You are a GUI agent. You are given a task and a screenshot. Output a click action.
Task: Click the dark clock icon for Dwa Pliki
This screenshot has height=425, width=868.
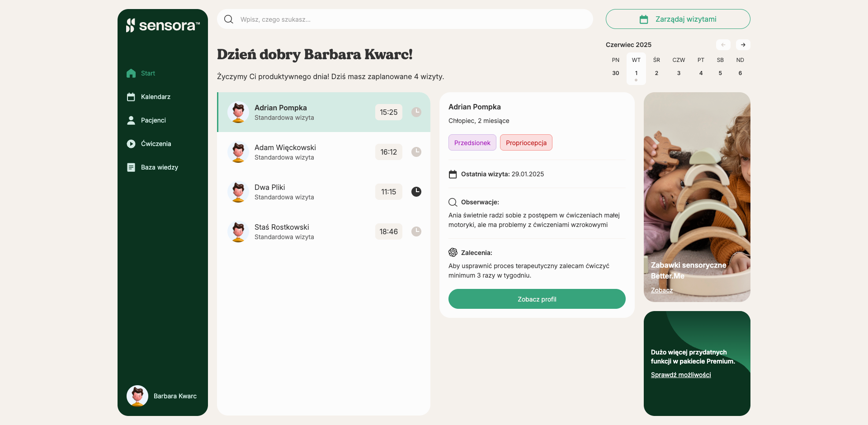tap(416, 192)
